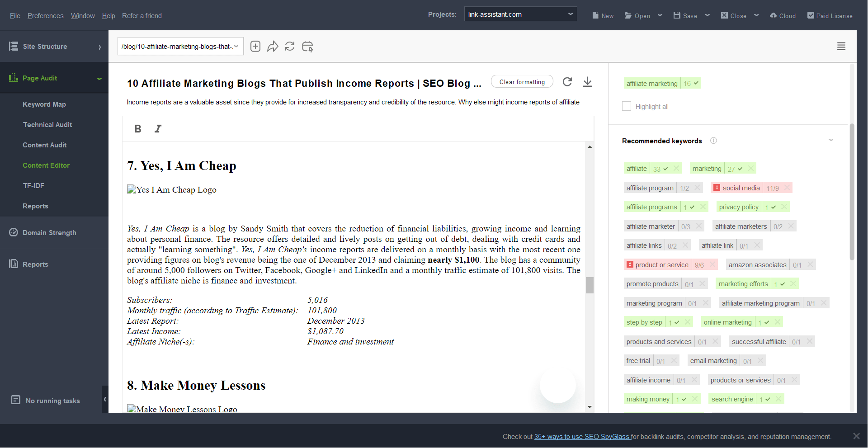
Task: Click the reload content icon beside Clear formatting
Action: point(567,82)
